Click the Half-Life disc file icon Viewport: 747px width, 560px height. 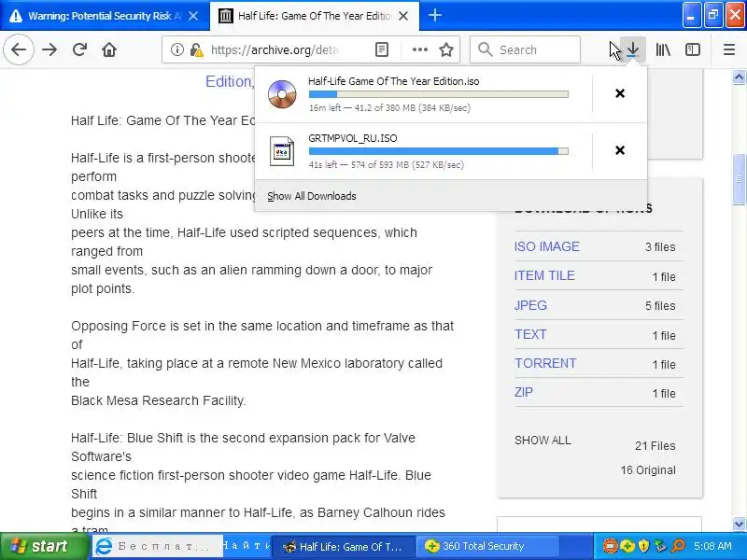(282, 94)
